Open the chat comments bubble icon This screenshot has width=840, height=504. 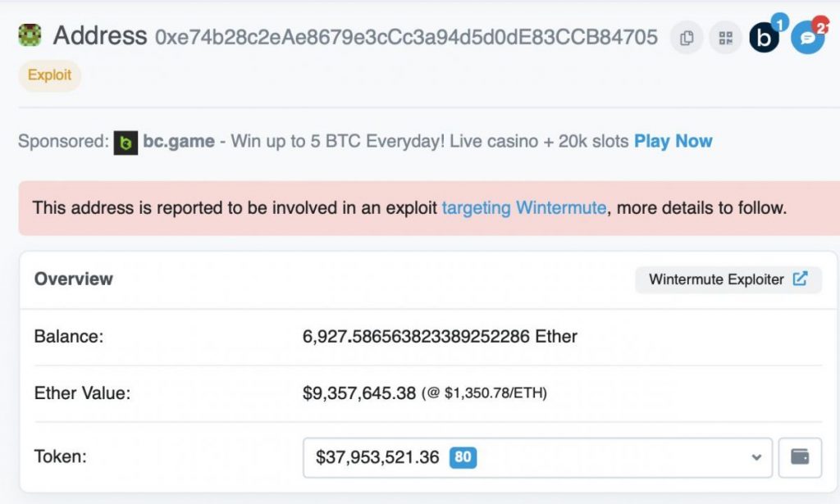click(x=808, y=38)
